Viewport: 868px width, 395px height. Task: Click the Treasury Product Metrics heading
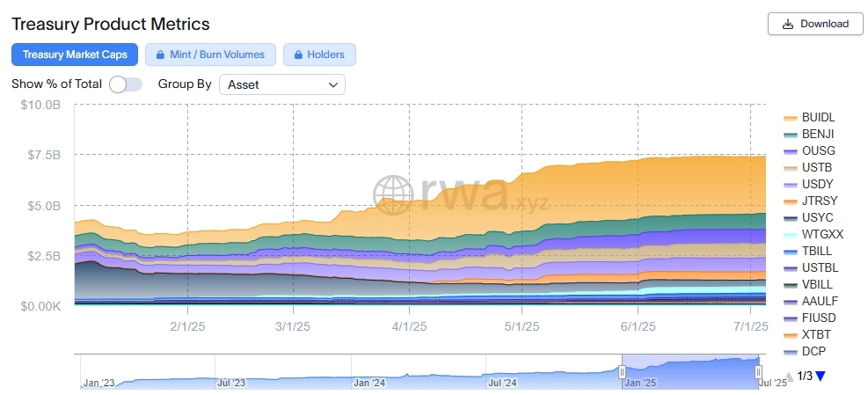[111, 24]
